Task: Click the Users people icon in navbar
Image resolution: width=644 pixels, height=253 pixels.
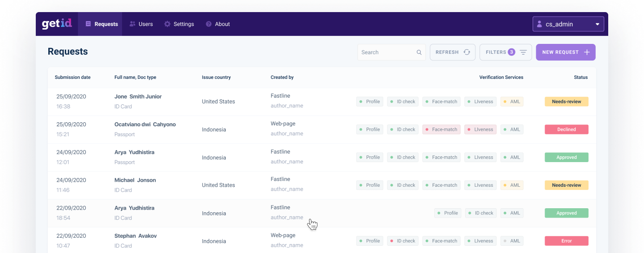Action: click(132, 24)
